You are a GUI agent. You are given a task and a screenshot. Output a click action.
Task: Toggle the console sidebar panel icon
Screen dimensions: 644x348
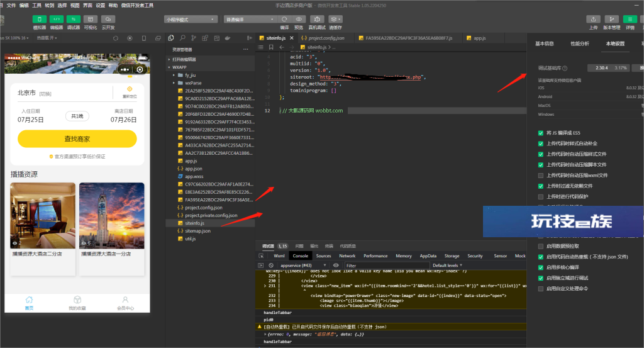tap(260, 266)
